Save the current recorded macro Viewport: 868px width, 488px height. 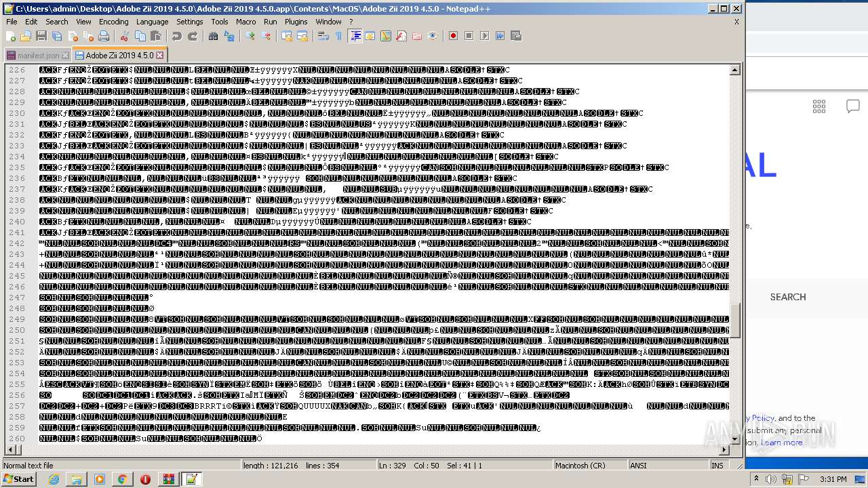pyautogui.click(x=515, y=36)
